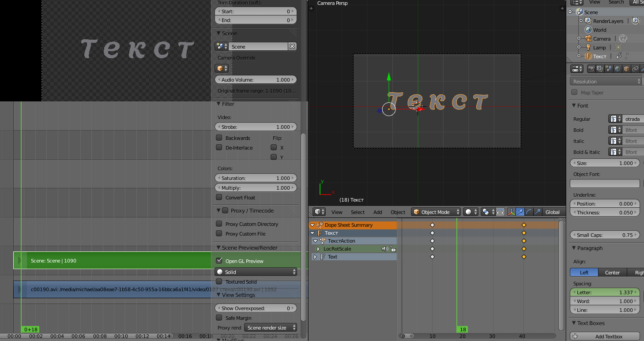Enable Flip X checkbox
Screen dimensions: 644x341
tap(274, 147)
